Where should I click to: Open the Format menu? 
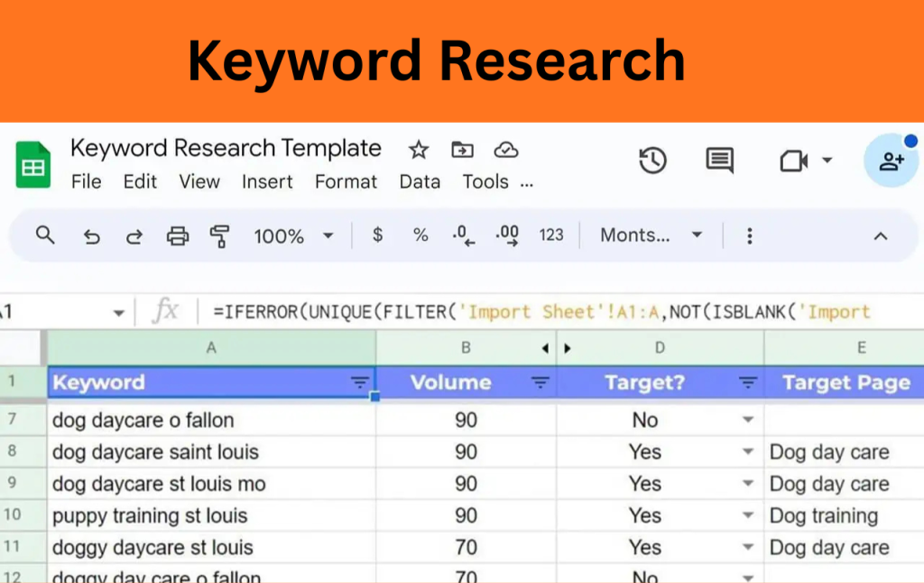point(346,181)
